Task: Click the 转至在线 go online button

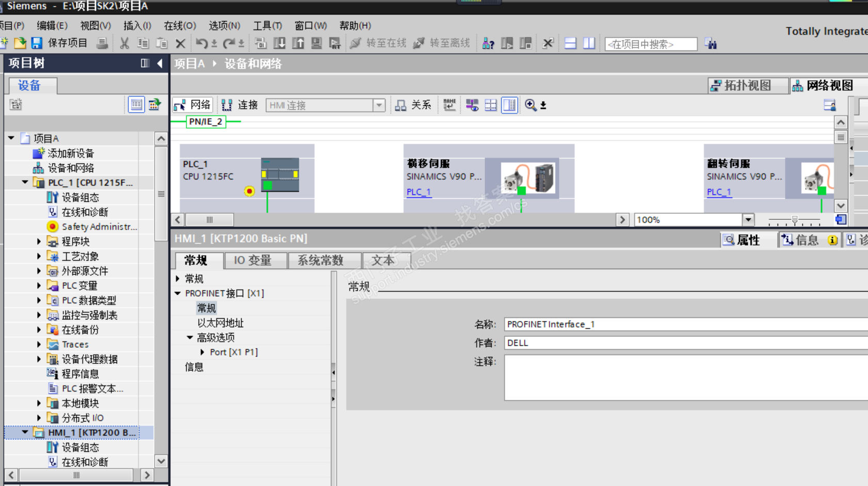Action: [x=378, y=43]
